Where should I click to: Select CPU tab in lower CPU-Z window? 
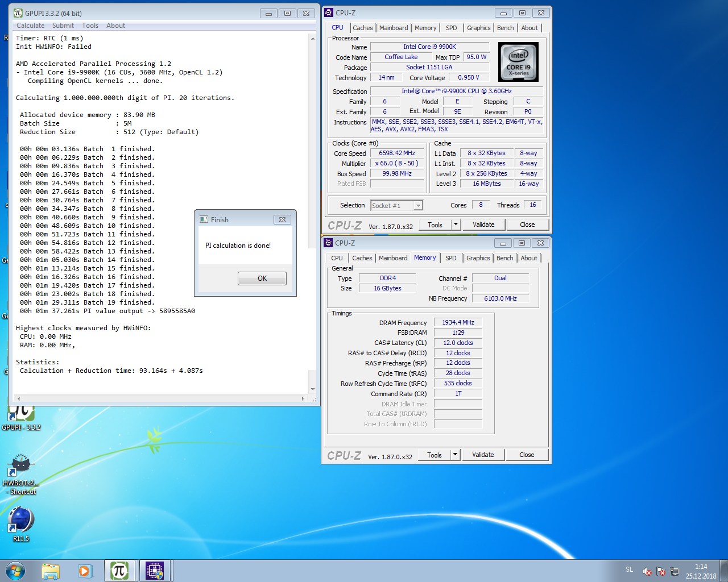[x=337, y=258]
